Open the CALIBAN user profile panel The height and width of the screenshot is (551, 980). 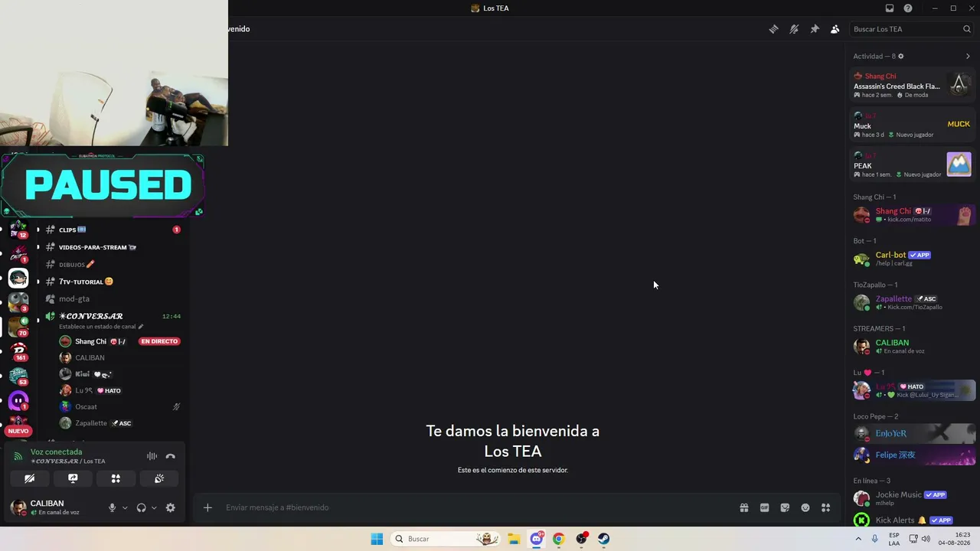pos(55,507)
